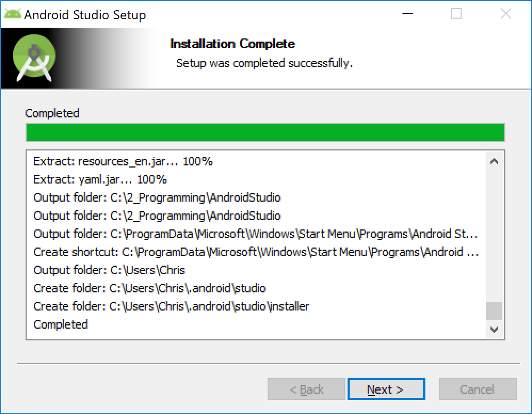
Task: Select 'Create shortcut' log entry
Action: coord(256,252)
